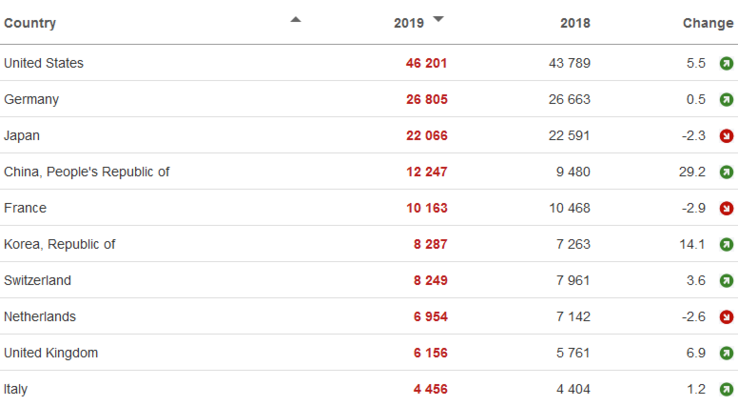Image resolution: width=738 pixels, height=406 pixels.
Task: Click China, People's Republic of entry
Action: [x=87, y=172]
